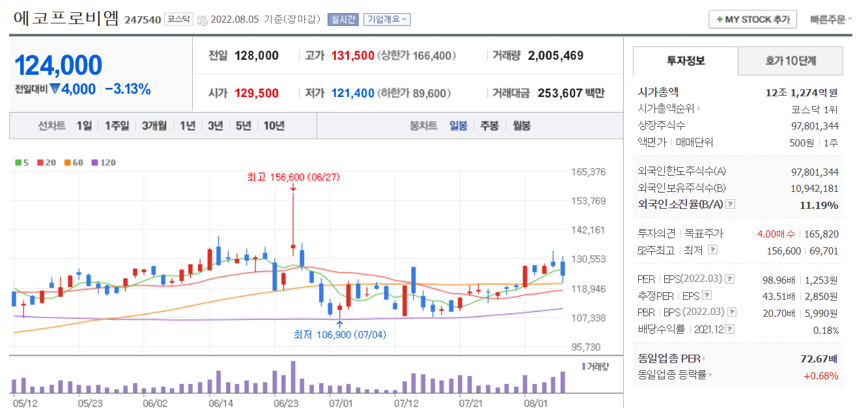
Task: Open help icon beside 52주최고 최저
Action: [713, 250]
